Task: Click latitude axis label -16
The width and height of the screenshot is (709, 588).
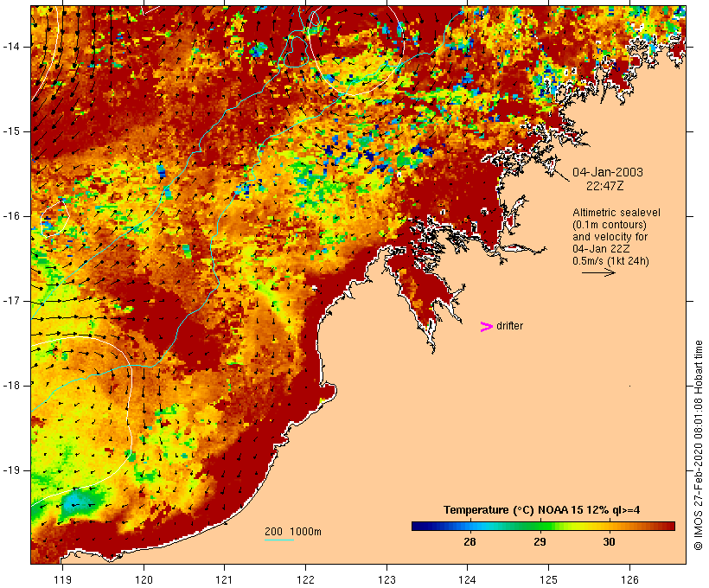Action: coord(11,216)
